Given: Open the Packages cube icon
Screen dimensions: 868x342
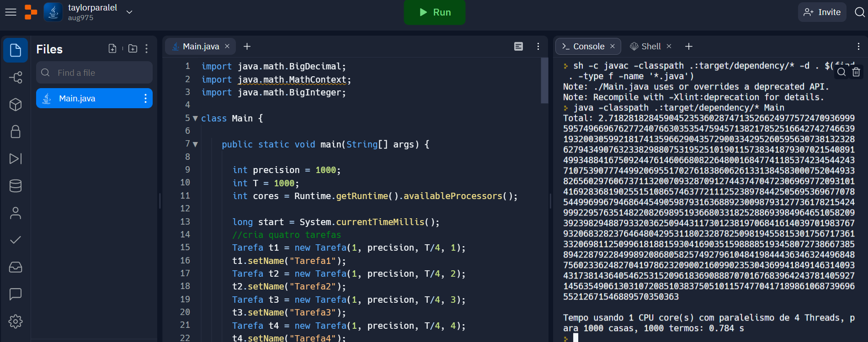Looking at the screenshot, I should coord(16,105).
